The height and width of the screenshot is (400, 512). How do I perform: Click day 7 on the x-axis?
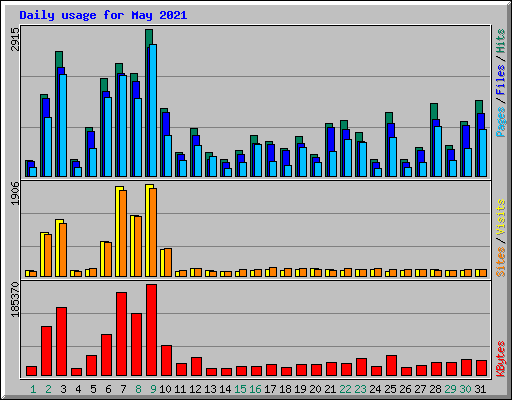pyautogui.click(x=123, y=389)
